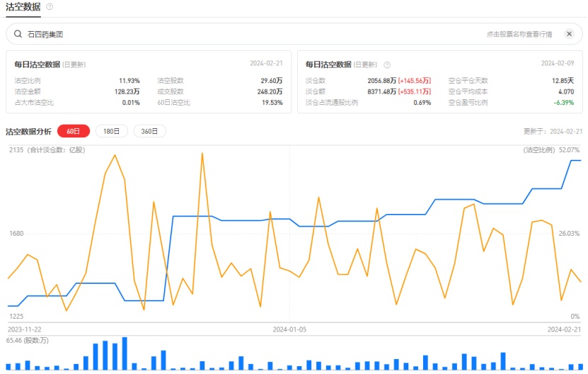Open help icon next to second 每日沽空数据

(x=387, y=64)
